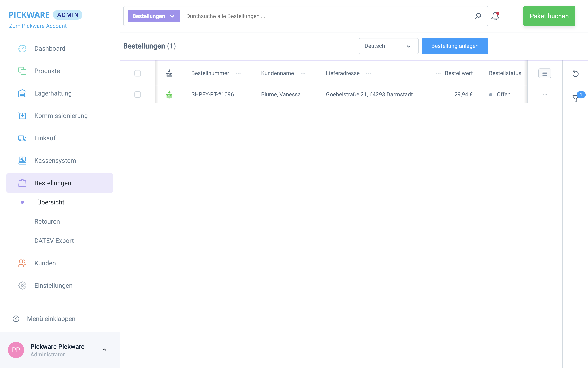Open row actions menu for Blume order
The width and height of the screenshot is (588, 368).
pyautogui.click(x=545, y=95)
